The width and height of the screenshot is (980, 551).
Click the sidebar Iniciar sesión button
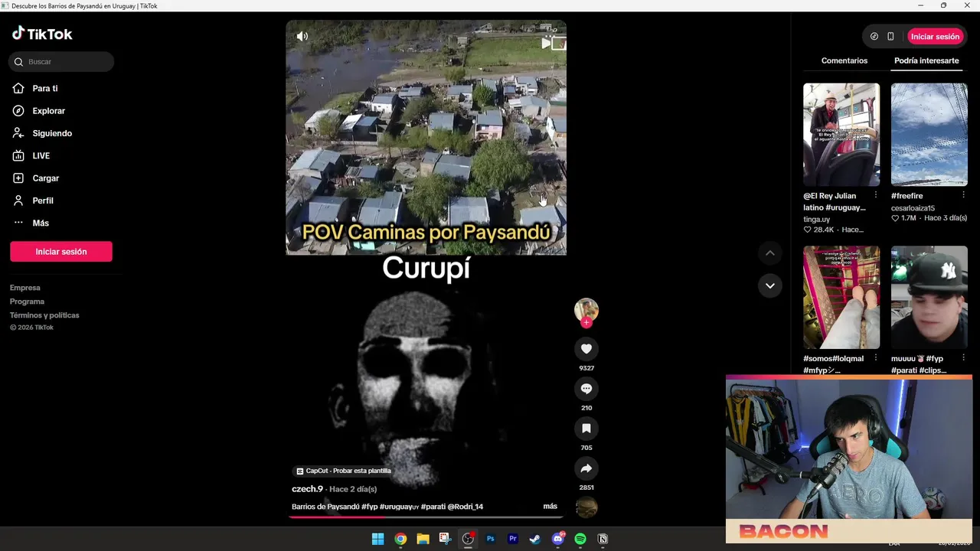(x=61, y=252)
